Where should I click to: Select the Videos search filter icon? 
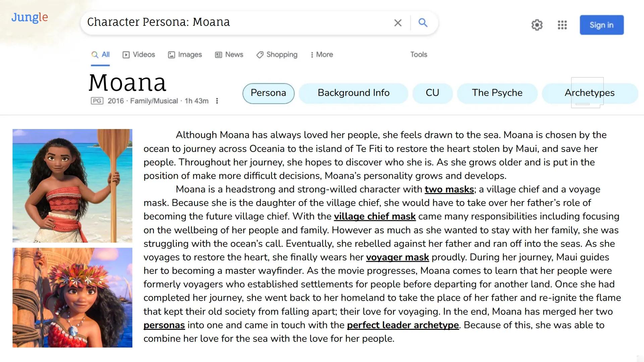pos(126,54)
